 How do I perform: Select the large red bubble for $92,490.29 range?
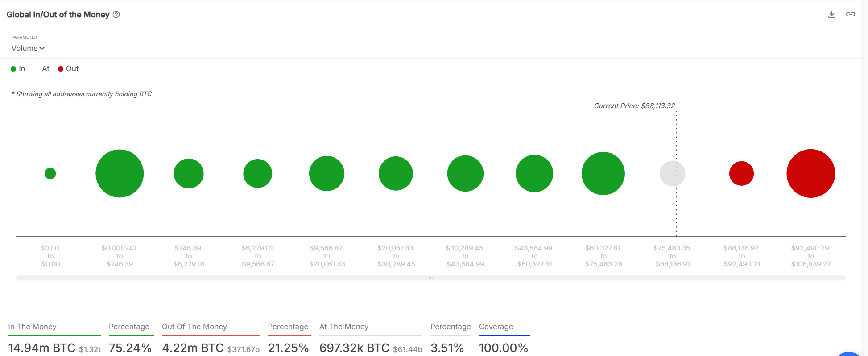811,173
